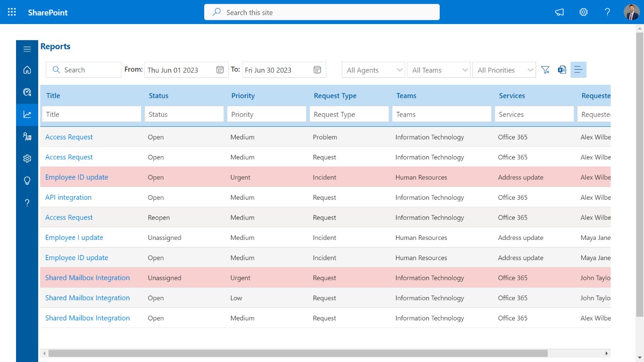644x362 pixels.
Task: Click the megaphone icon in the top bar
Action: 560,12
